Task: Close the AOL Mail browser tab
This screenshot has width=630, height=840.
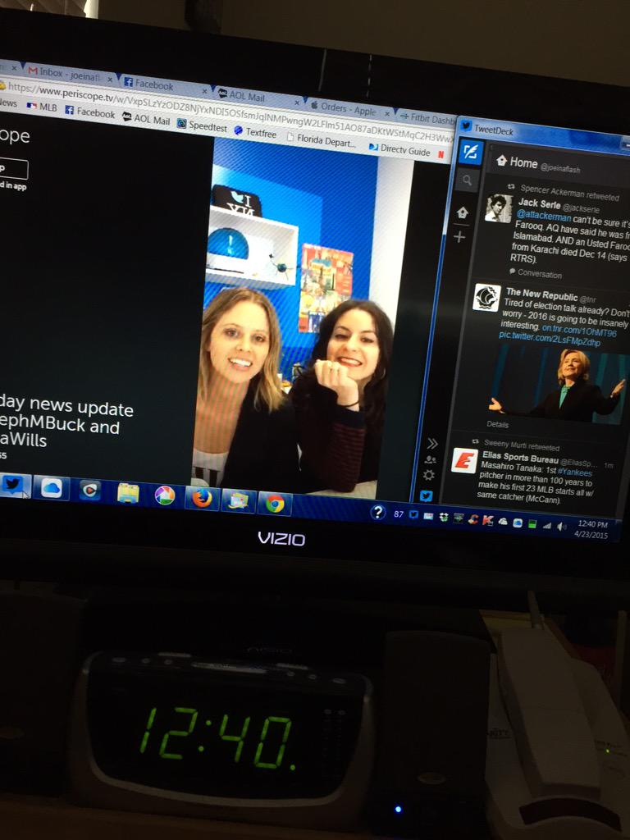Action: [297, 102]
